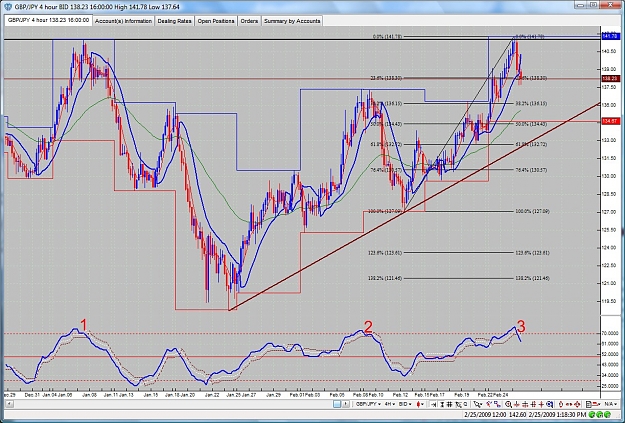Open the Summary by Accounts tab
625x423 pixels.
point(292,21)
